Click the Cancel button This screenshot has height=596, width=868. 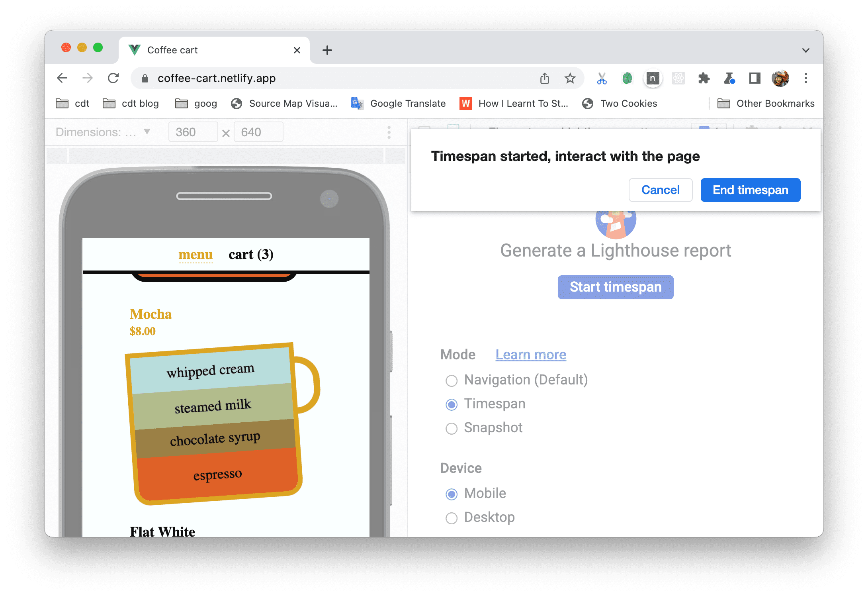661,189
